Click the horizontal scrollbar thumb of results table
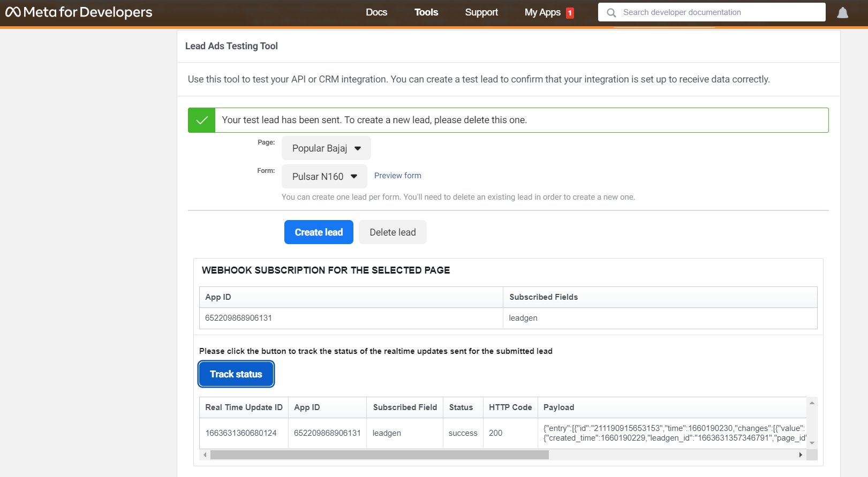The width and height of the screenshot is (868, 477). (x=380, y=455)
